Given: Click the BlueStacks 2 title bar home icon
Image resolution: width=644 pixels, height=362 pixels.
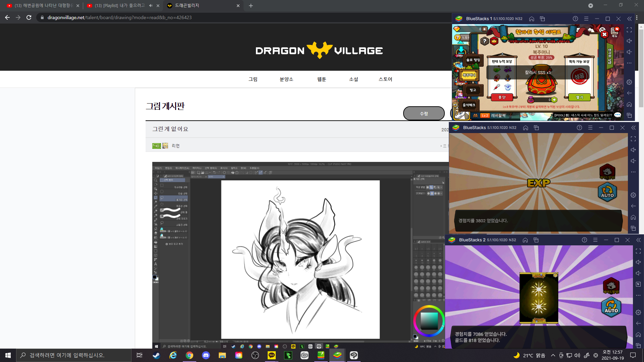Looking at the screenshot, I should pos(525,240).
